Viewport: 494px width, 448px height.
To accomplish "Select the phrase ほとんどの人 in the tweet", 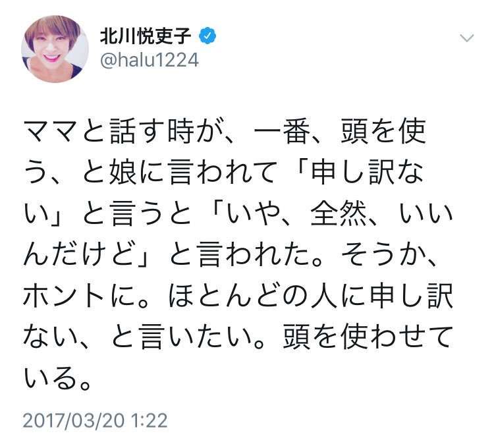I will coord(254,296).
